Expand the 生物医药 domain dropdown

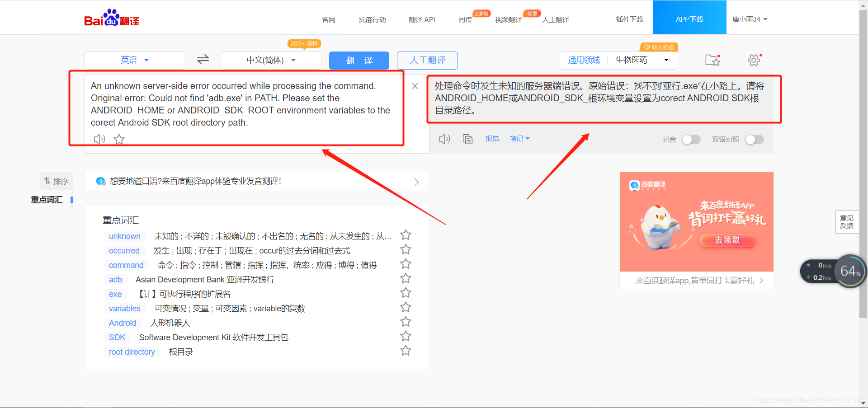666,60
